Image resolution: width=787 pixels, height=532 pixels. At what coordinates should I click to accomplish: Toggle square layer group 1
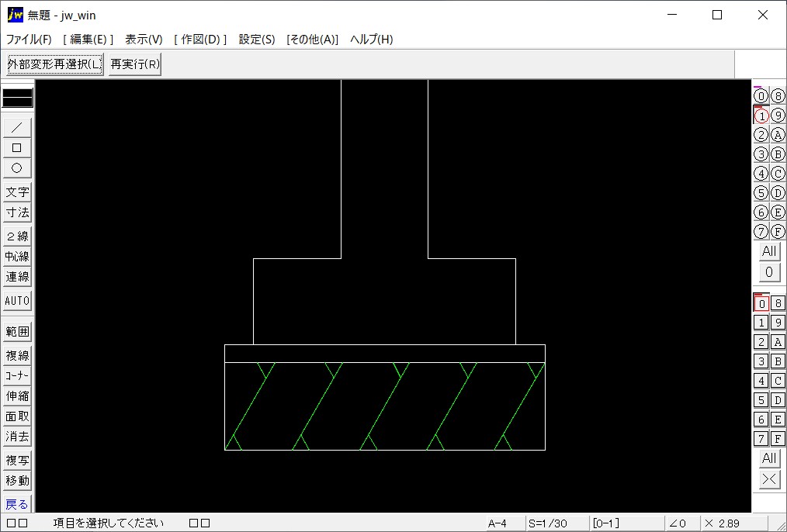click(761, 323)
